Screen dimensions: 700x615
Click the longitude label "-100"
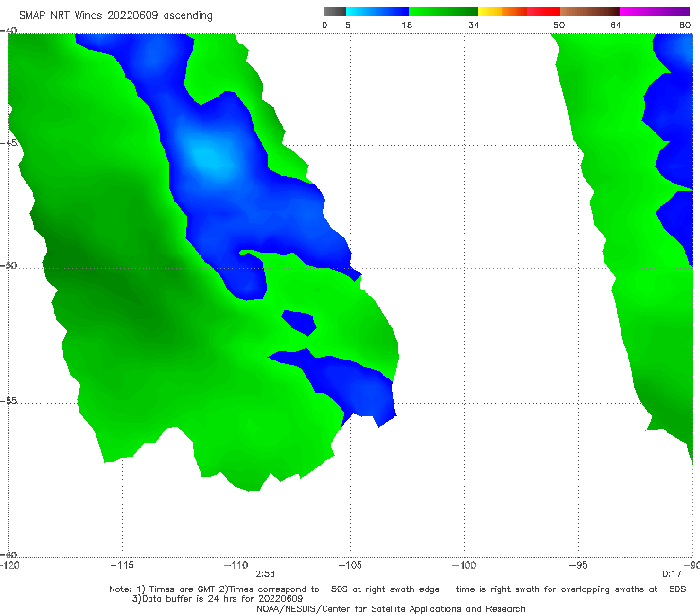[464, 565]
